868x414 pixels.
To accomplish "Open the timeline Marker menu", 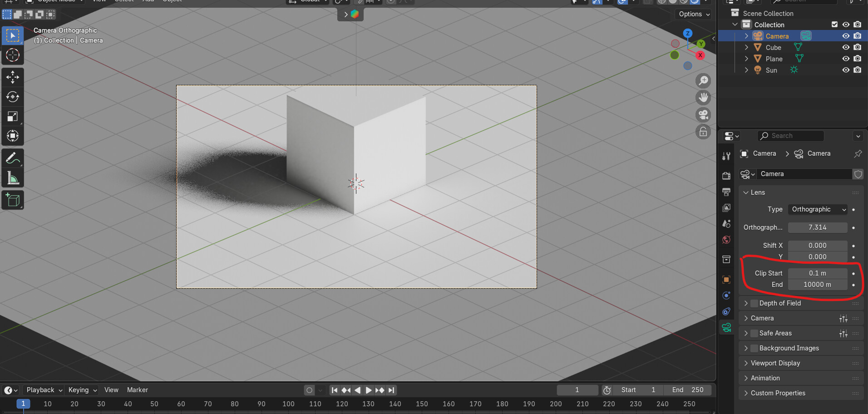I will click(138, 390).
